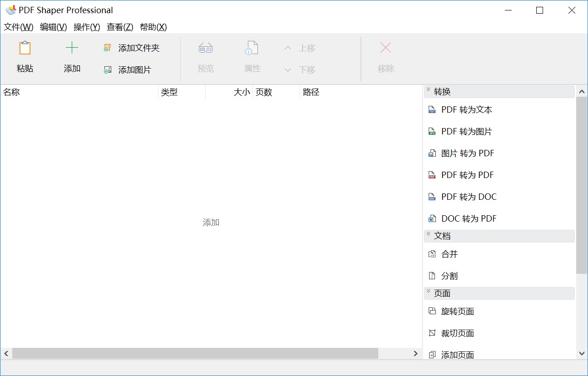
Task: Click the file list scroll right arrow
Action: coord(415,353)
